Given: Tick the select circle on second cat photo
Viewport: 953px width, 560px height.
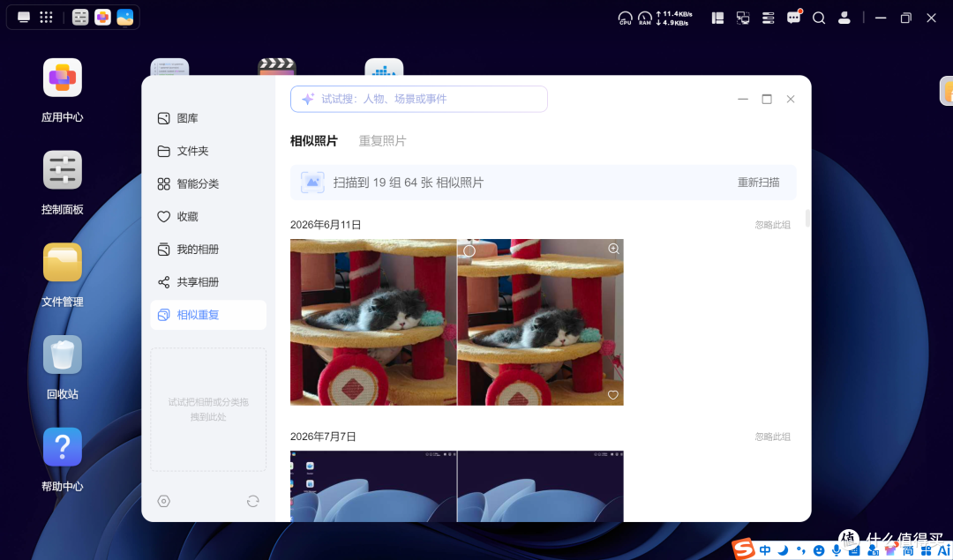Looking at the screenshot, I should [469, 250].
